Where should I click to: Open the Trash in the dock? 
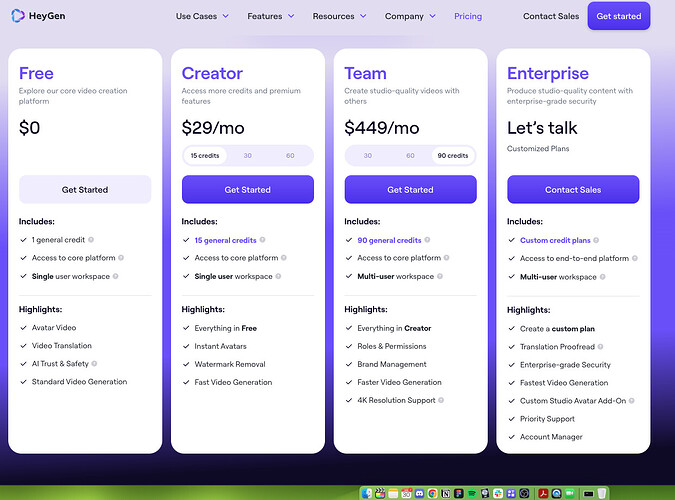click(601, 493)
